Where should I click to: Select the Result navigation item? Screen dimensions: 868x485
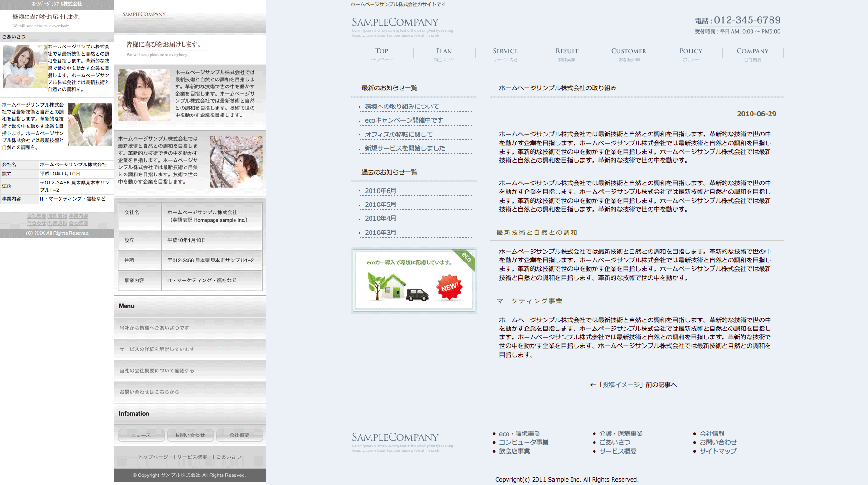567,54
